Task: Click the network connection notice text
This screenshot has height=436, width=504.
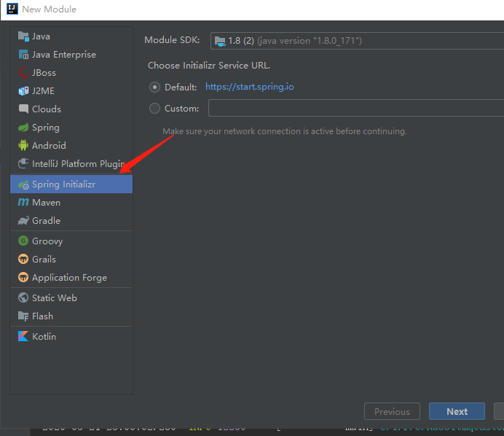Action: [x=285, y=131]
